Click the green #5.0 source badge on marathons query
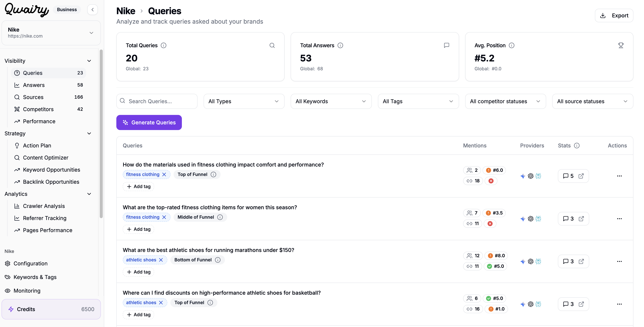The image size is (644, 327). [495, 266]
